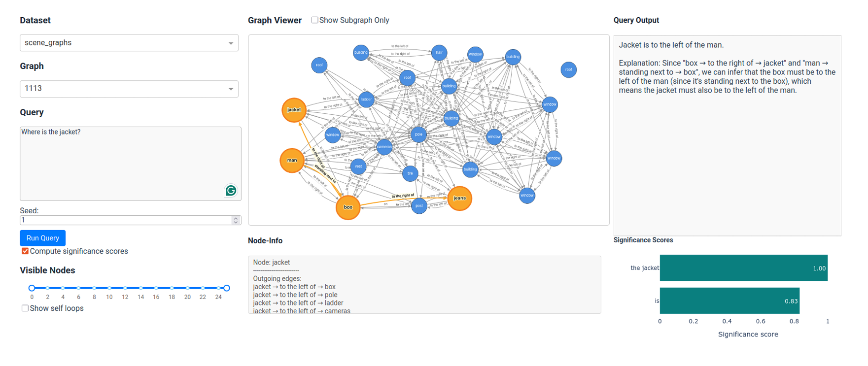Click the Grammarly icon in query box

[x=231, y=191]
